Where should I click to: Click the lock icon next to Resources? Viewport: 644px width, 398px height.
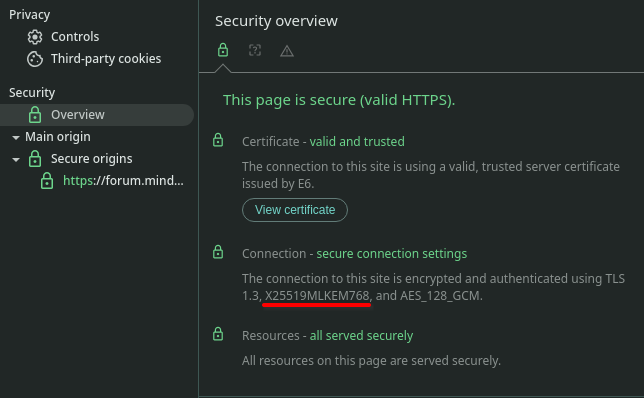(x=218, y=334)
